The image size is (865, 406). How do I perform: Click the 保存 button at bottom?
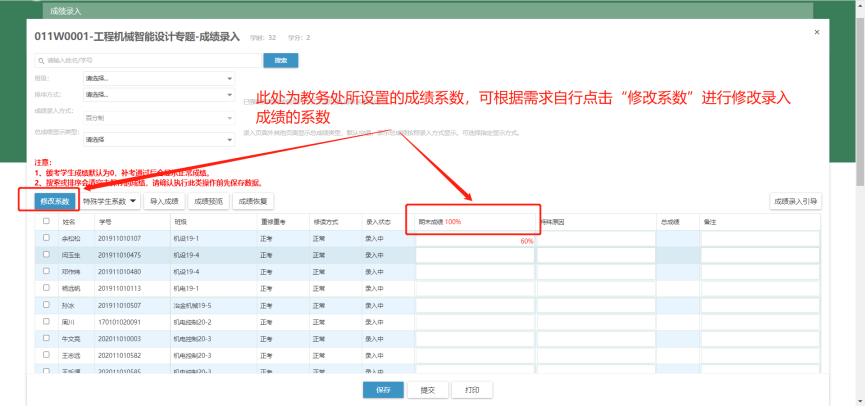pyautogui.click(x=383, y=390)
